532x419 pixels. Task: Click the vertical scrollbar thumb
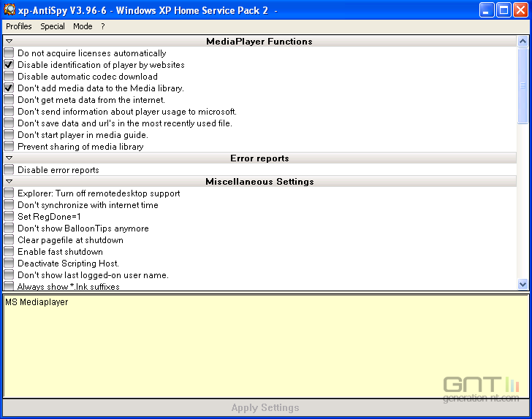522,85
